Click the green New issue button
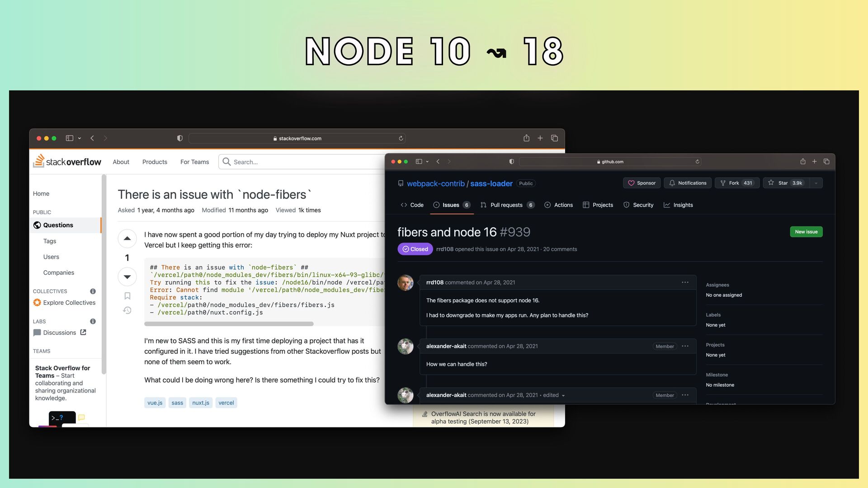The image size is (868, 488). click(806, 232)
